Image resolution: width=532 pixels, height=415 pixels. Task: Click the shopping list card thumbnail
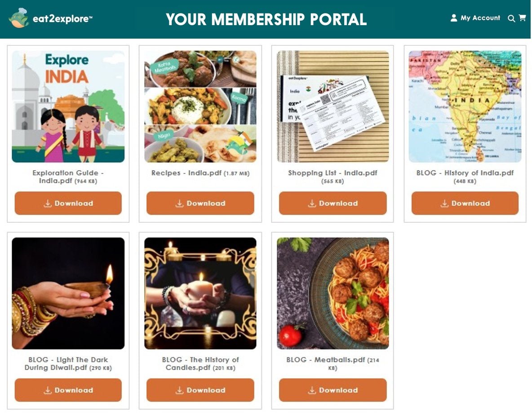pyautogui.click(x=333, y=106)
